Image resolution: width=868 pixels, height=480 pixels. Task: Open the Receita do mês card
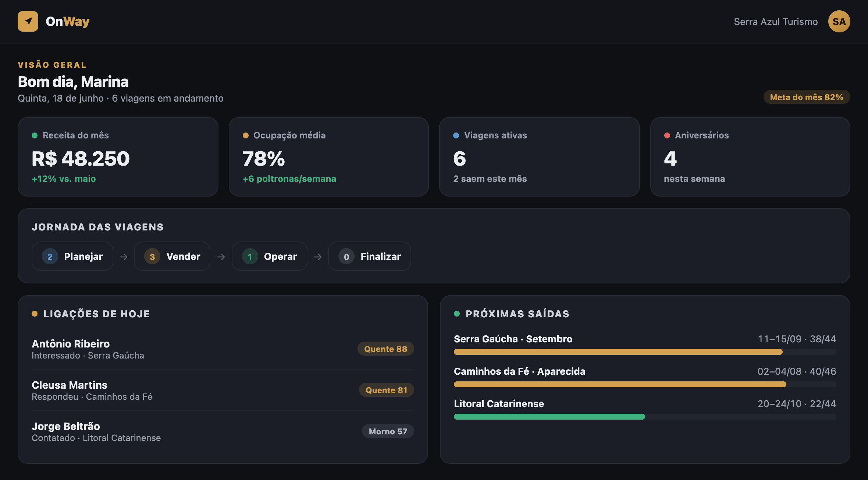click(x=118, y=157)
